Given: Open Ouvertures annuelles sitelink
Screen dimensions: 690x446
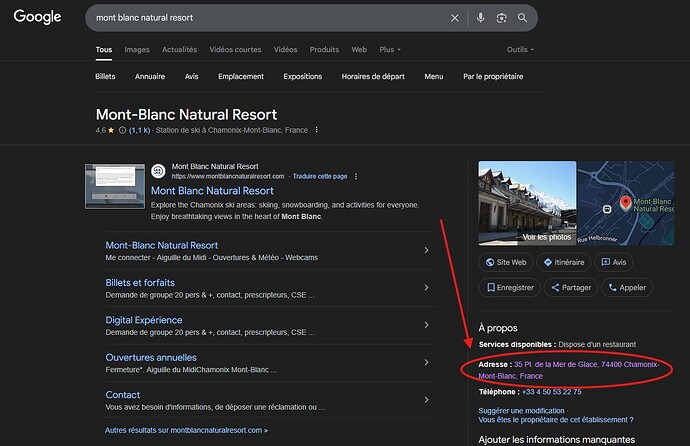Looking at the screenshot, I should (x=151, y=358).
